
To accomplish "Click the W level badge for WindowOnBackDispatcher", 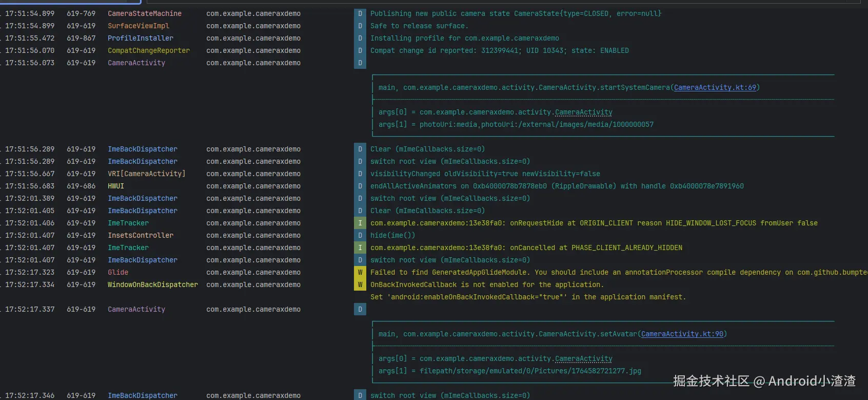I will pyautogui.click(x=360, y=285).
